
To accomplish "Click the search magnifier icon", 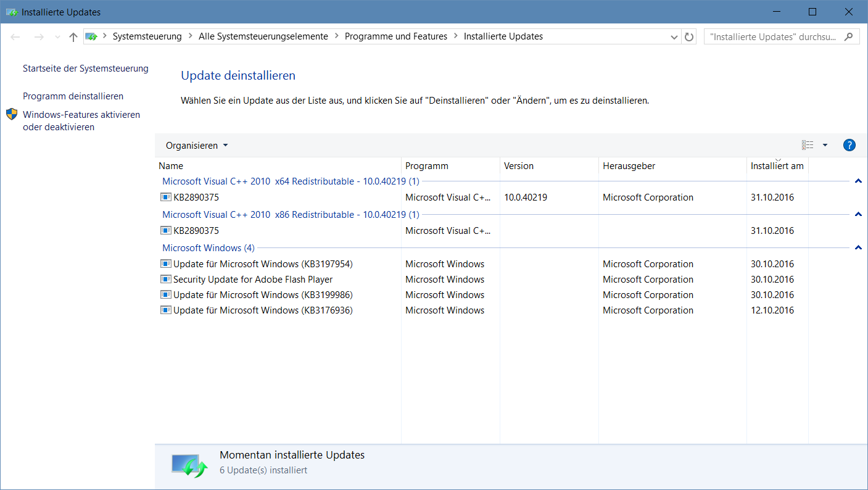I will (849, 36).
